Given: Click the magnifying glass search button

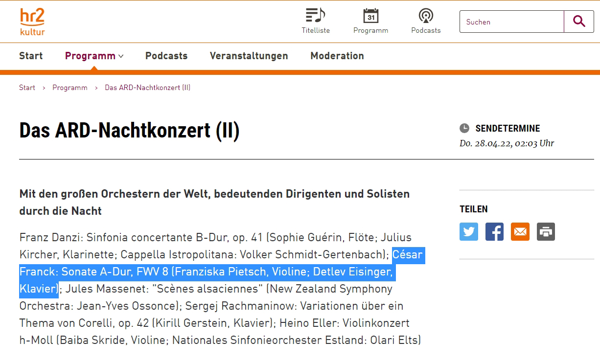Looking at the screenshot, I should pos(579,22).
